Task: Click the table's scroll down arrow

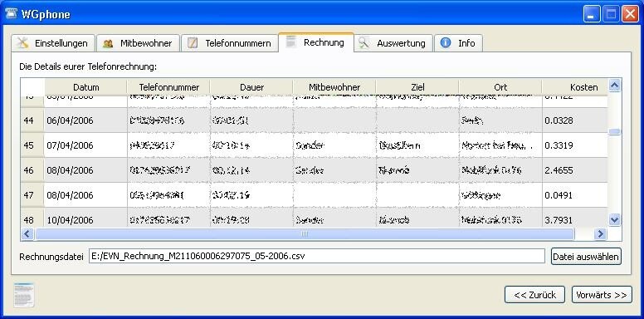Action: click(x=614, y=220)
